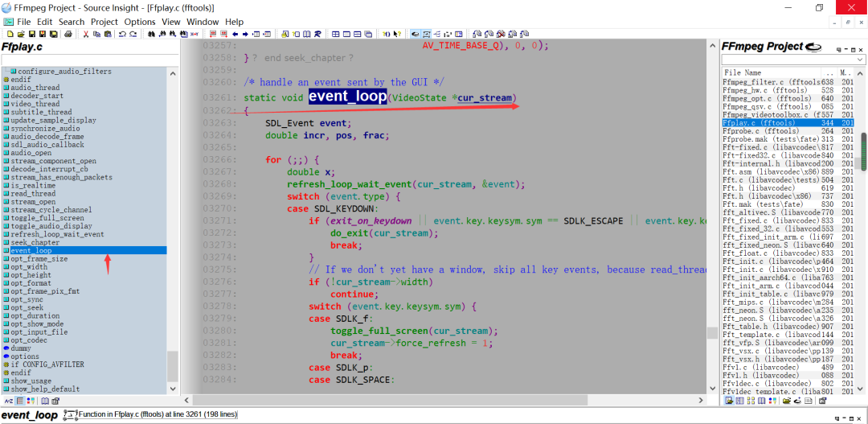This screenshot has width=868, height=424.
Task: Click the Go Forward blue arrow
Action: 245,34
